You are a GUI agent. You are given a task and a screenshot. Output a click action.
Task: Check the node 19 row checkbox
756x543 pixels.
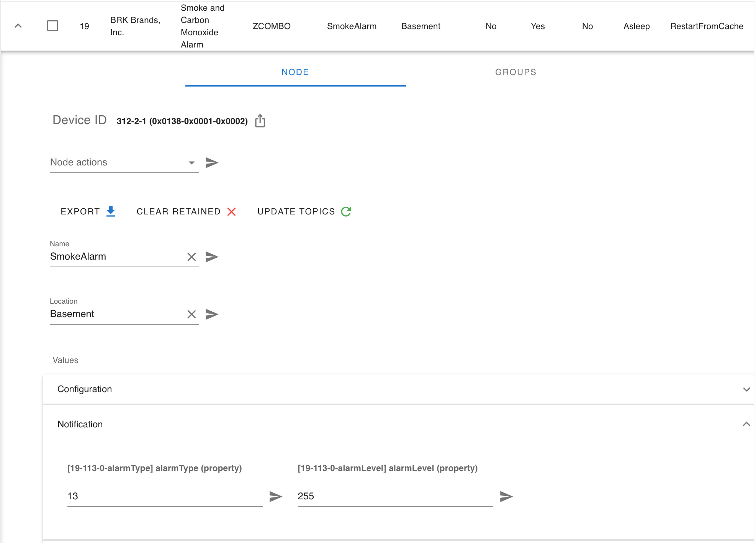pos(52,26)
